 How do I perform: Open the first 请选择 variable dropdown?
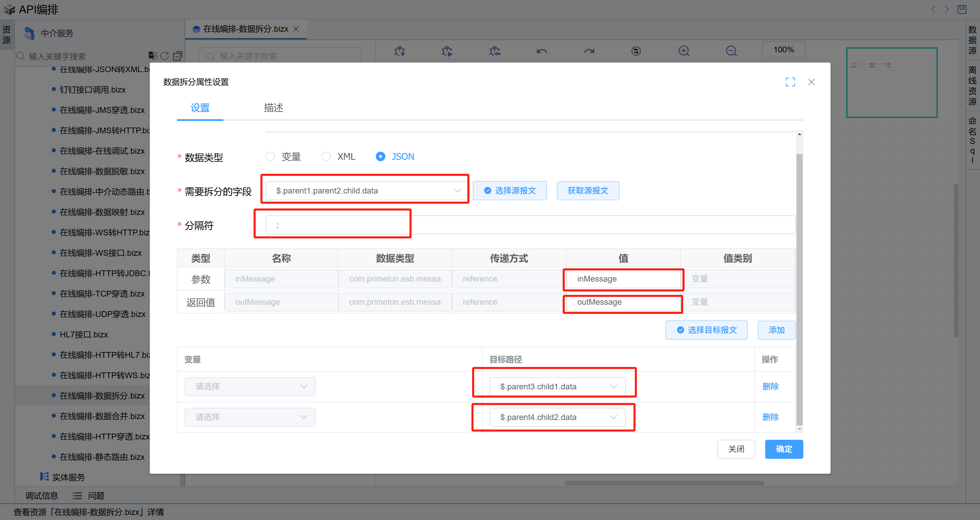(x=250, y=387)
